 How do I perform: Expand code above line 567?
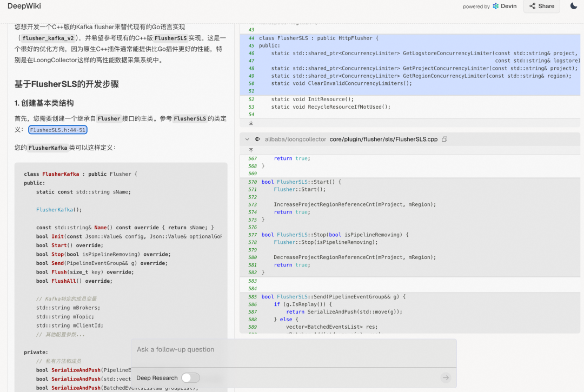251,150
